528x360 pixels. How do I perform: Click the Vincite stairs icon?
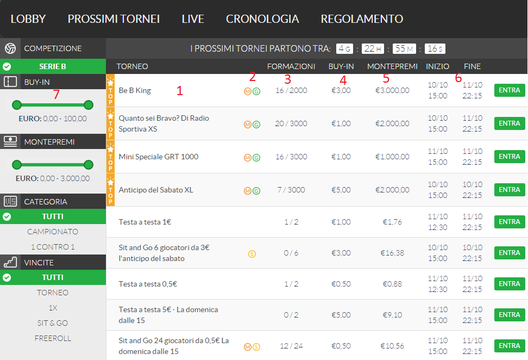(x=10, y=262)
